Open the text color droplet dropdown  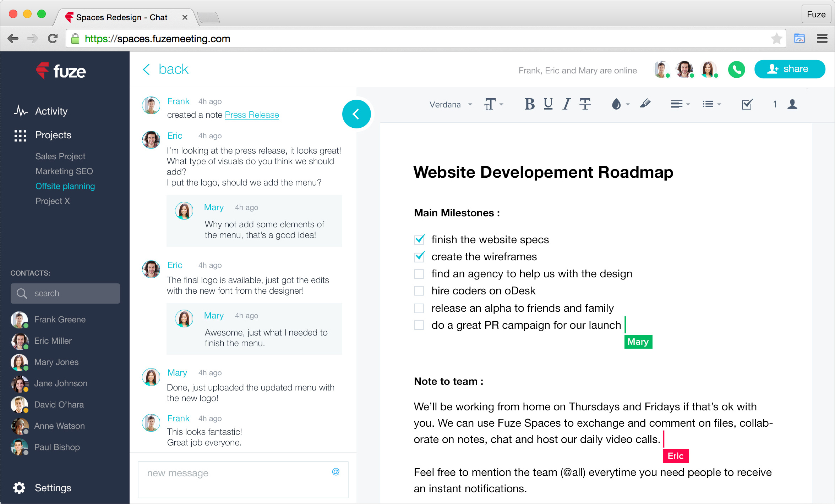click(620, 104)
